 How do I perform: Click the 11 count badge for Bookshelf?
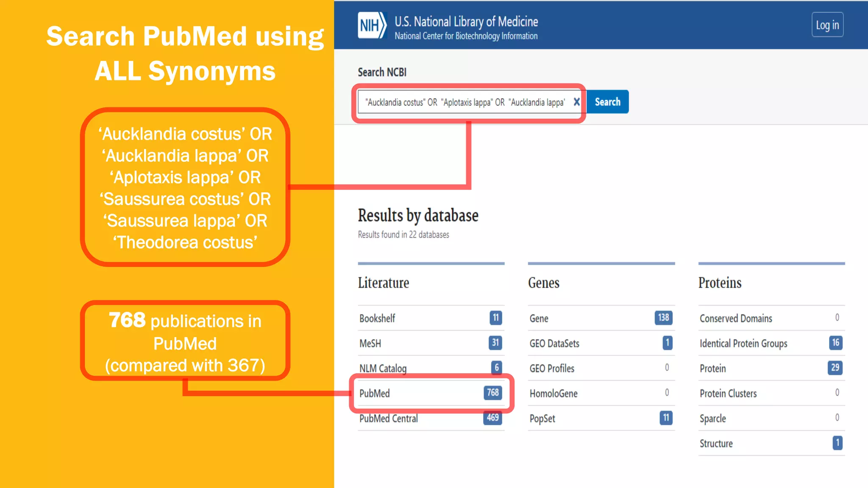(496, 318)
